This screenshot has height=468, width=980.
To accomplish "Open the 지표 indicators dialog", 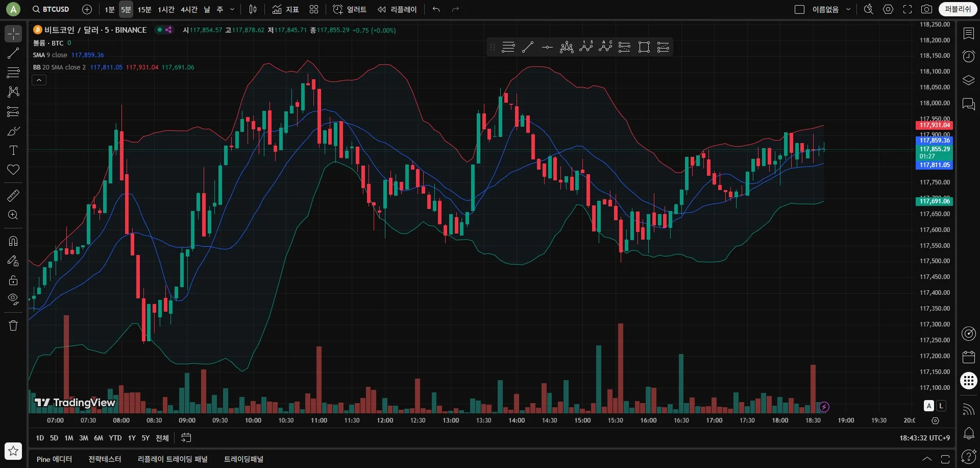I will click(286, 9).
